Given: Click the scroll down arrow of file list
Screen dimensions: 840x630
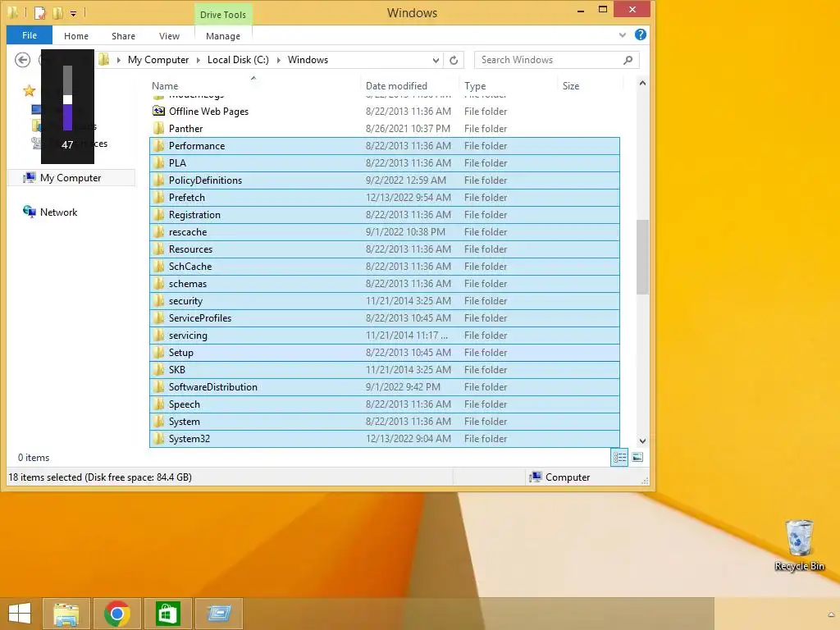Looking at the screenshot, I should 642,441.
